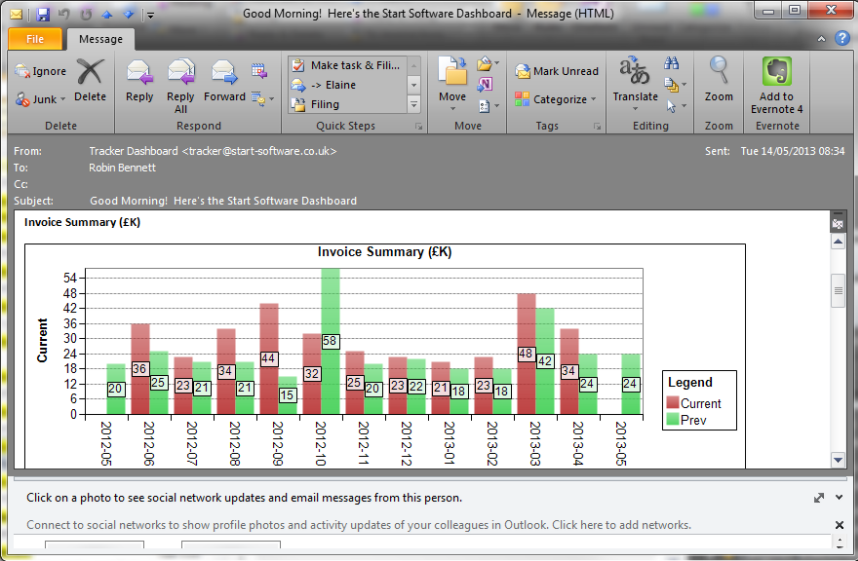
Task: Expand the People Pane with diagonal arrows
Action: (x=819, y=498)
